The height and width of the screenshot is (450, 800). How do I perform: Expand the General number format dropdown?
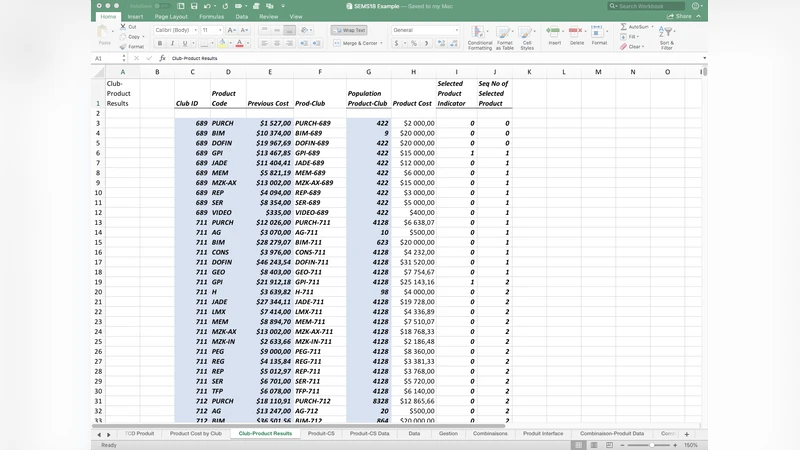point(456,31)
